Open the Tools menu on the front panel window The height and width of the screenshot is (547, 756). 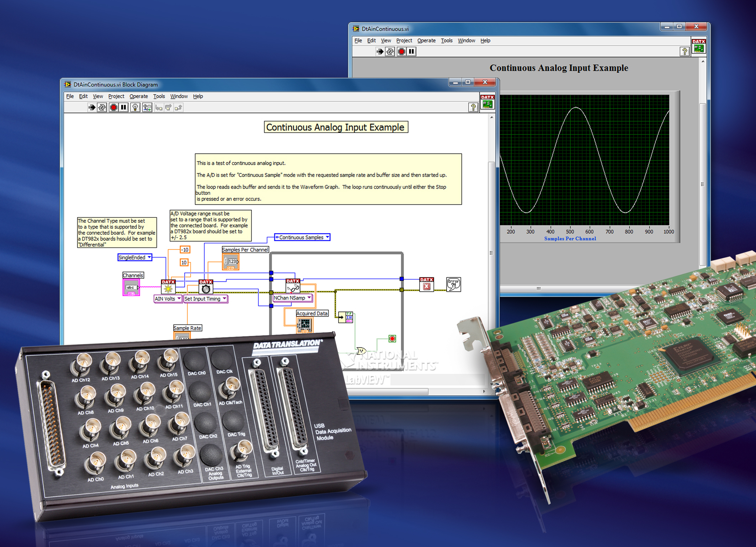(x=447, y=41)
